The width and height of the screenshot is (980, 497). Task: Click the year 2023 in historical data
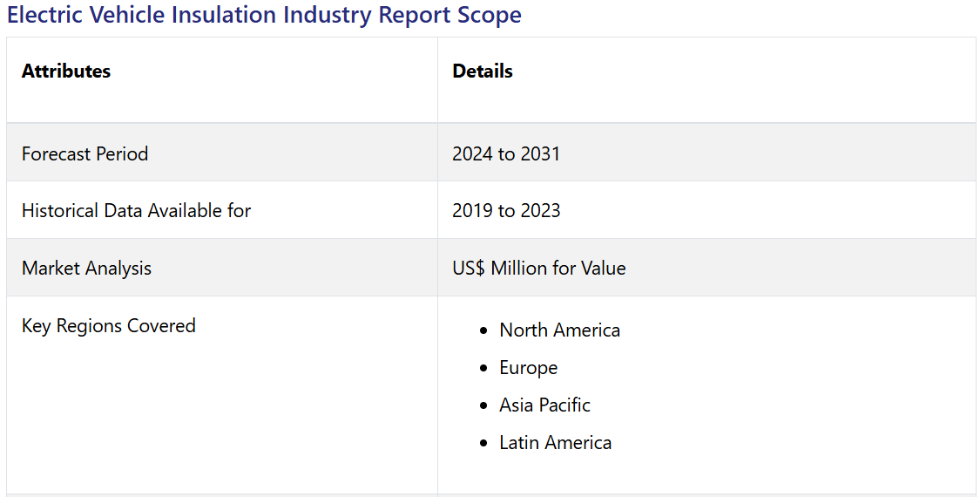point(540,210)
